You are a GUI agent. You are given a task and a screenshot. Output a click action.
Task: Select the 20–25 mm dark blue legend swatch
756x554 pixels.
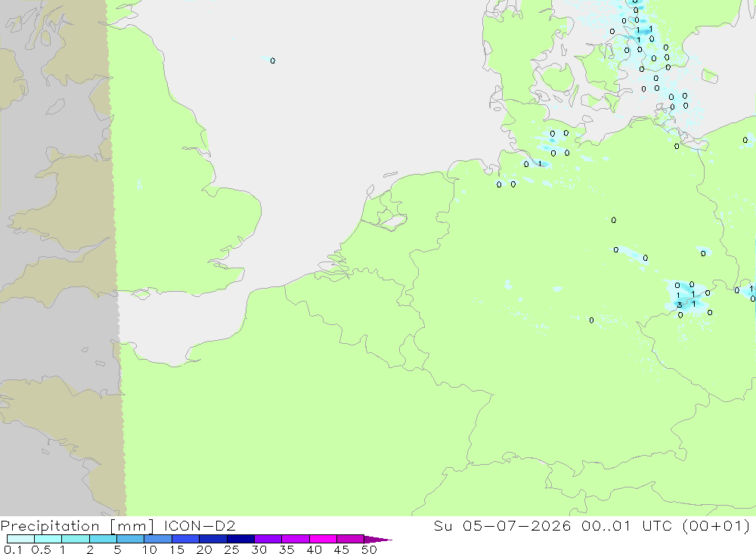[x=213, y=539]
